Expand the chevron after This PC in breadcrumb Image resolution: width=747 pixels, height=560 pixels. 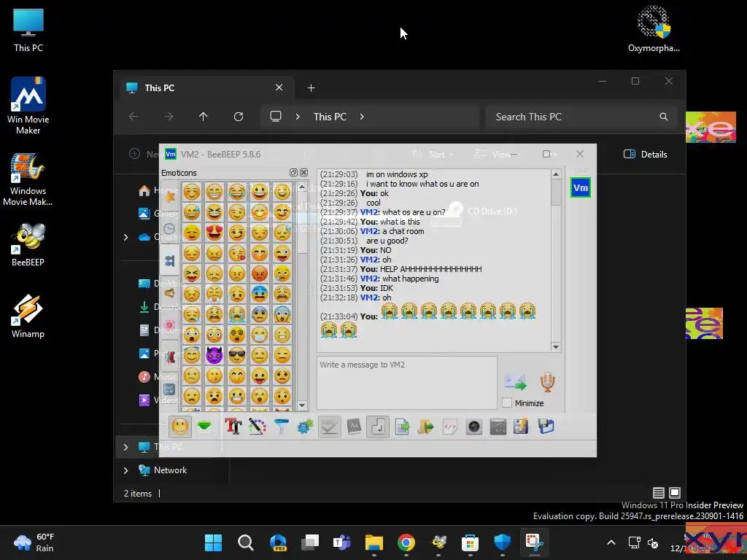click(x=362, y=117)
